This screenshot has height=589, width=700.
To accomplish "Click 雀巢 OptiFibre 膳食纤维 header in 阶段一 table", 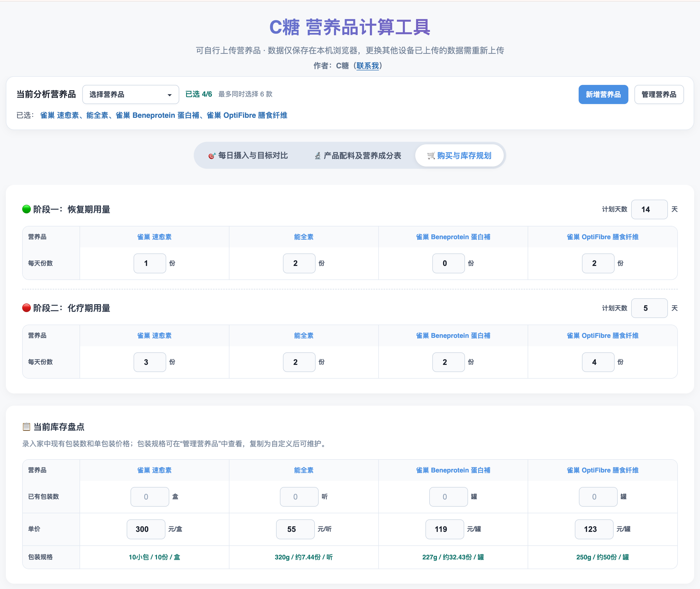I will point(603,237).
